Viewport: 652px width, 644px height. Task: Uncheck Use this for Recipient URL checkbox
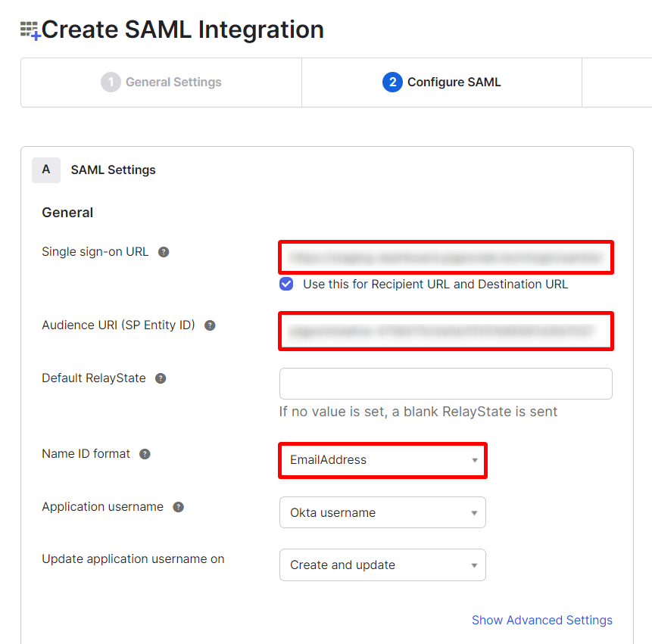[286, 285]
